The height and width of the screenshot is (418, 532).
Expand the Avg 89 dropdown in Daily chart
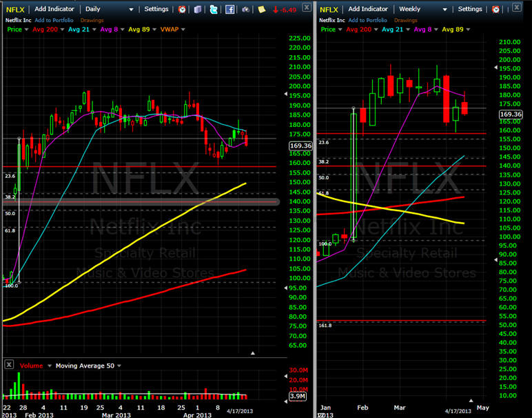click(154, 30)
